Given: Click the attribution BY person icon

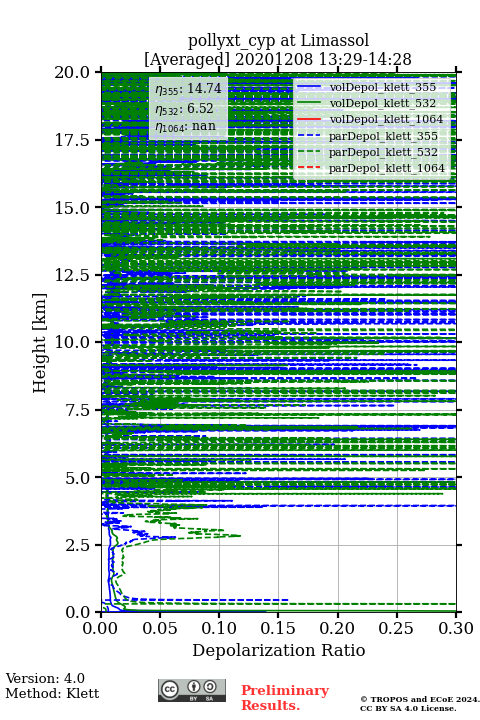Looking at the screenshot, I should 195,687.
